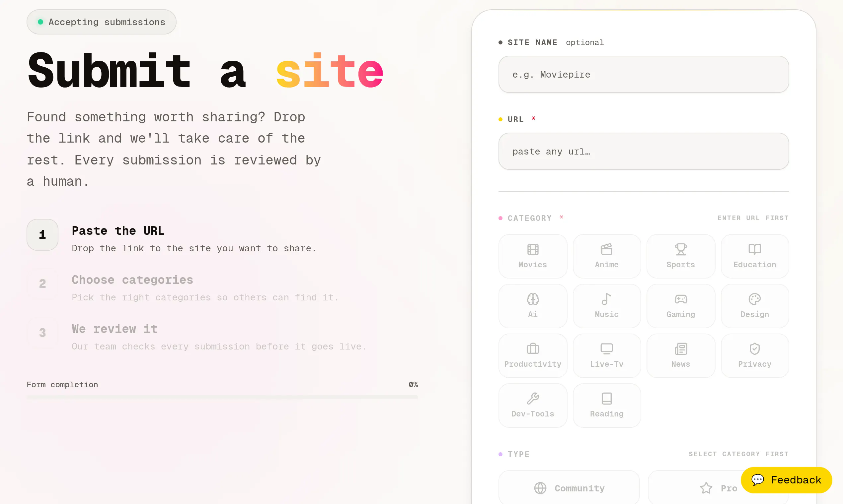Screen dimensions: 843x504
Task: Click the 'SELECT CATEGORY FIRST' hint text
Action: point(739,454)
